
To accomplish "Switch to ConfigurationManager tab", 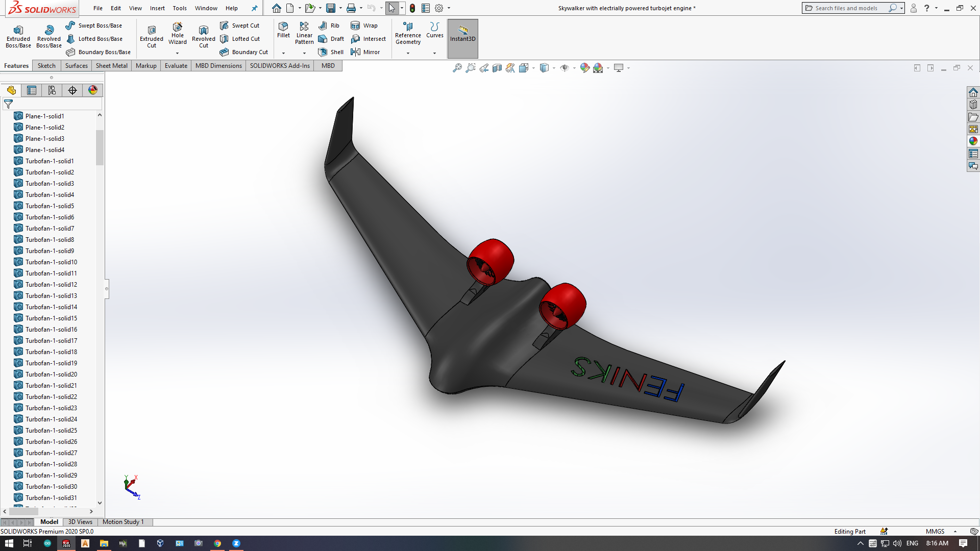I will point(52,90).
